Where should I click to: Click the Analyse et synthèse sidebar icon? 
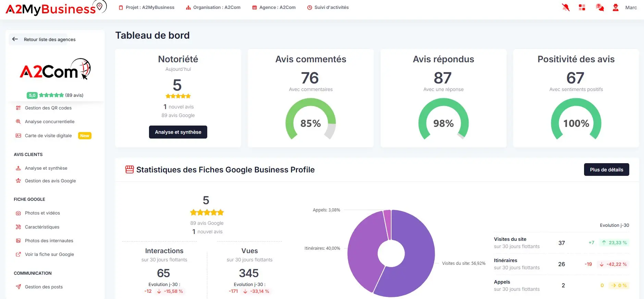click(x=18, y=168)
